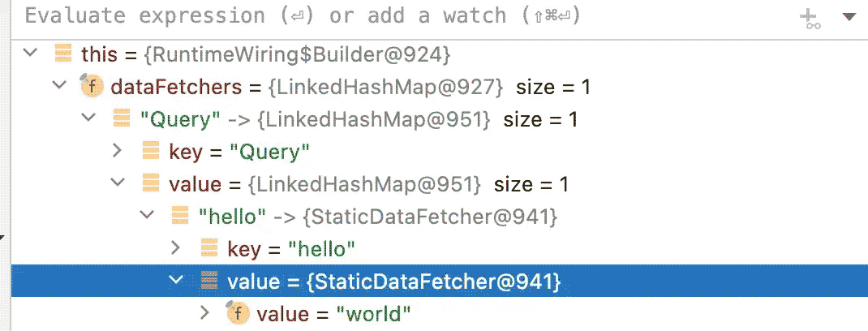The image size is (868, 331).
Task: Click the add watch glasses icon
Action: [x=810, y=19]
